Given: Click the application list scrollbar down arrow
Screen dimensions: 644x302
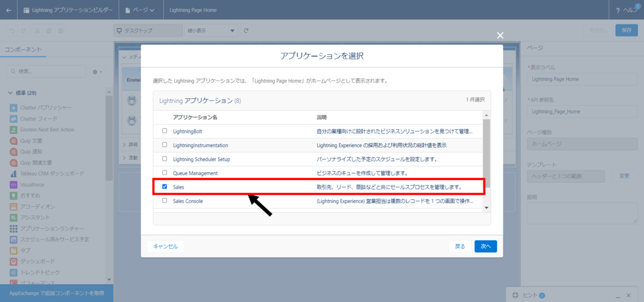Looking at the screenshot, I should [487, 207].
